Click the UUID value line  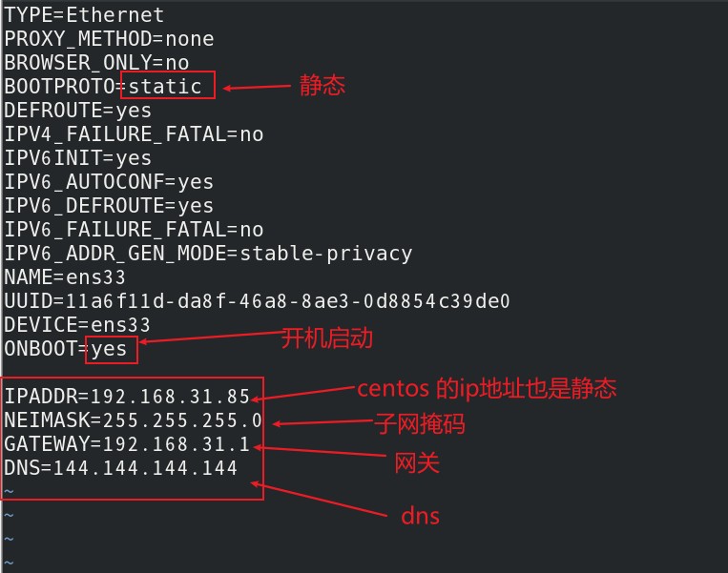(258, 301)
